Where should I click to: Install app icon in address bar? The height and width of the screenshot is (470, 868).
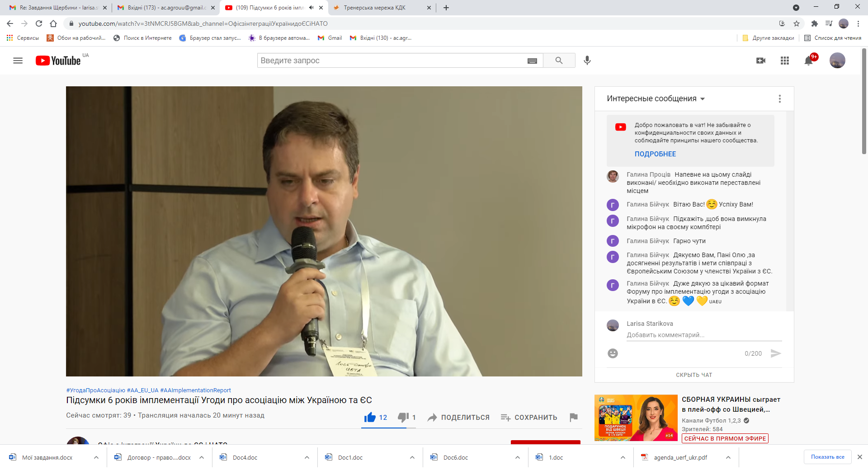tap(782, 23)
